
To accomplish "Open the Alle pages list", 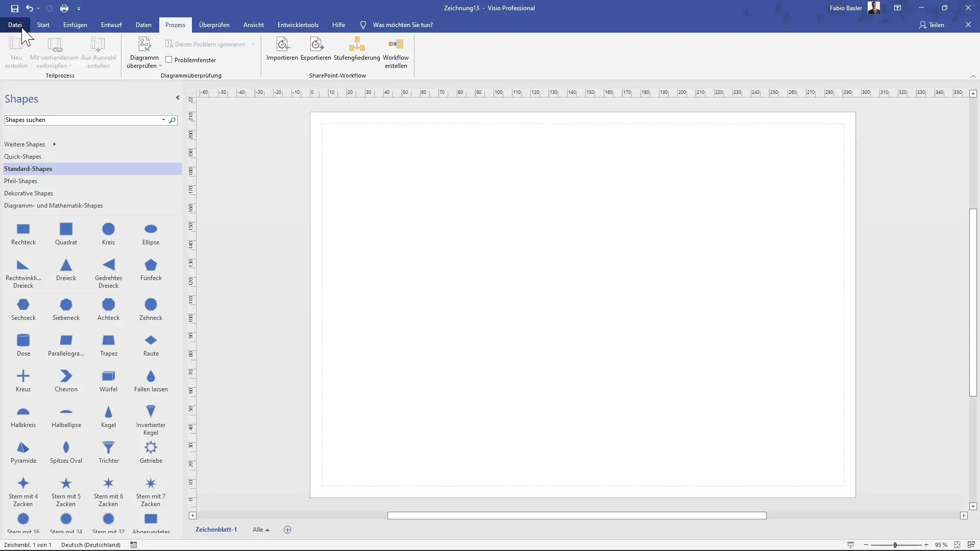I will [261, 530].
